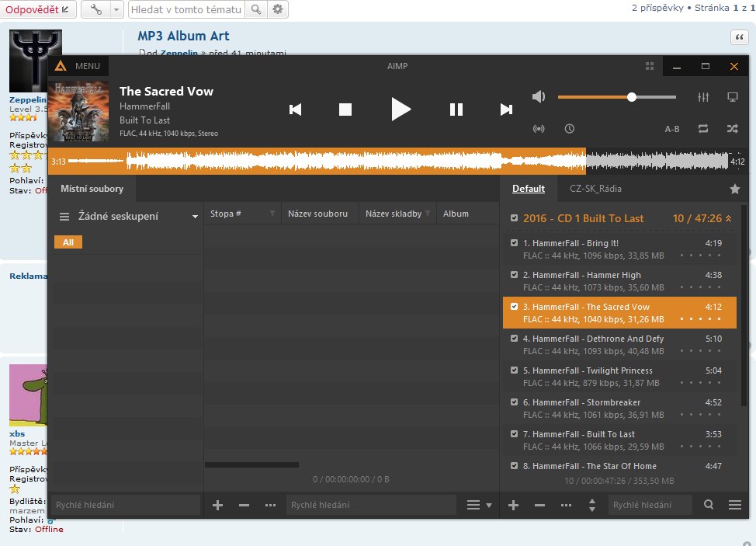
Task: Open playlist sorting arrows icon
Action: [592, 505]
